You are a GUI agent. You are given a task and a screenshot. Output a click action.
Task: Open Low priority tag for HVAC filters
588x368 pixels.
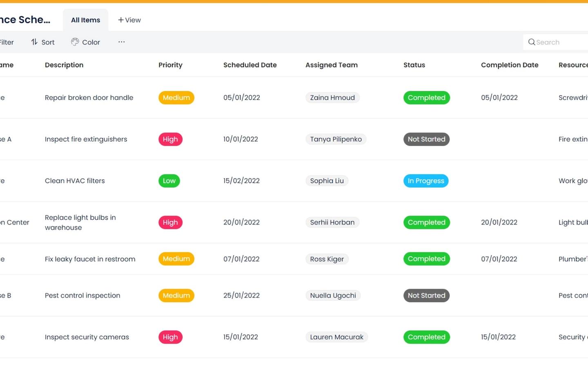tap(169, 181)
